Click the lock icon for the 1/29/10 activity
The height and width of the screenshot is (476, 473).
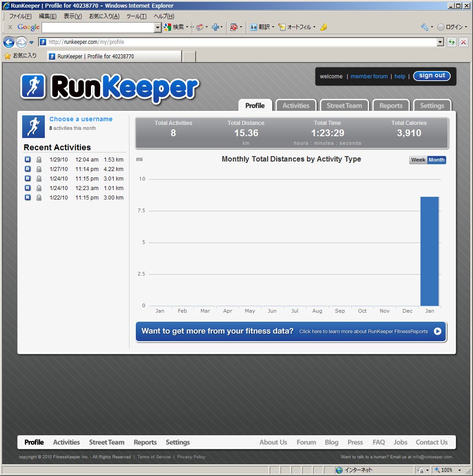click(x=39, y=160)
